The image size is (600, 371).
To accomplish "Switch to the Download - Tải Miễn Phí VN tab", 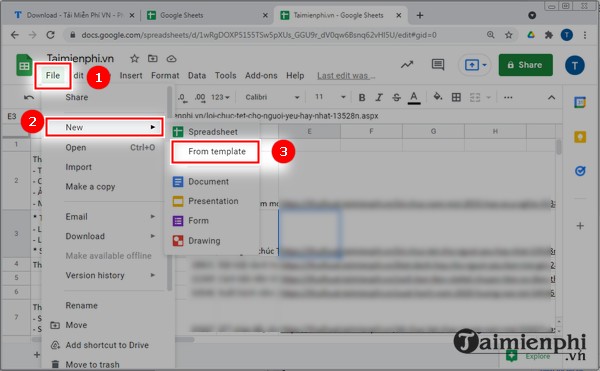I will click(x=74, y=15).
